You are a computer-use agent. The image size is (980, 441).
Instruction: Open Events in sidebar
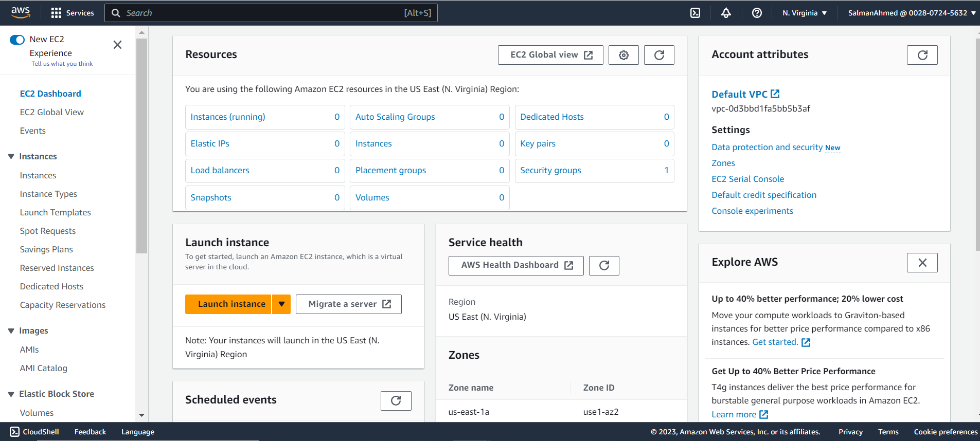tap(33, 131)
